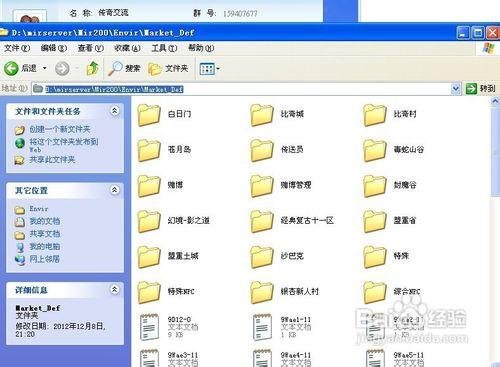Select the 比奇村 folder

pyautogui.click(x=390, y=115)
